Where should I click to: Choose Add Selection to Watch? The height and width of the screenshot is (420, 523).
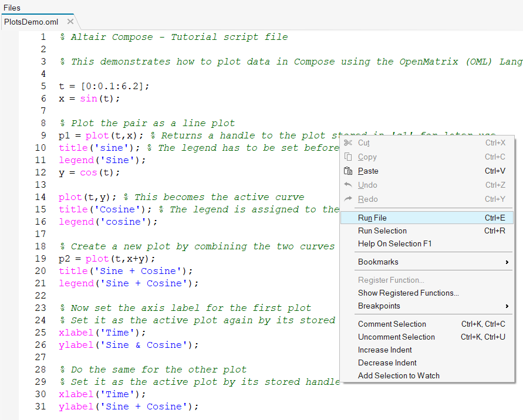coord(399,375)
